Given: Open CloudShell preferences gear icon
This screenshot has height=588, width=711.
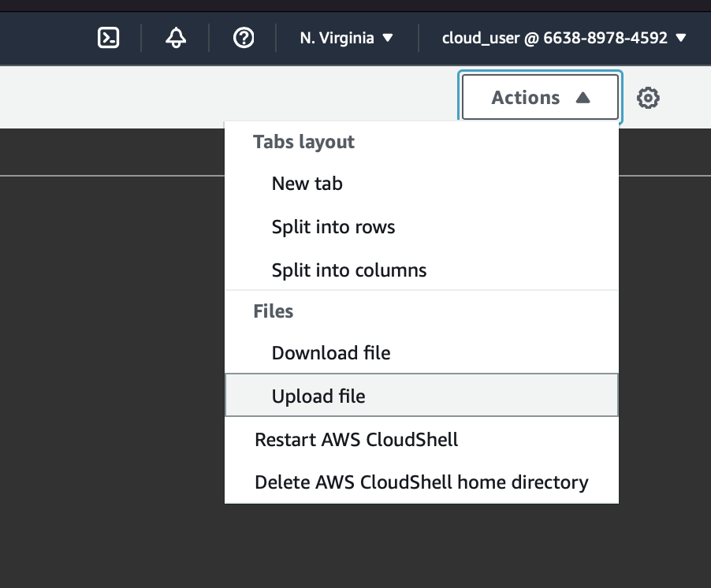Looking at the screenshot, I should click(648, 99).
